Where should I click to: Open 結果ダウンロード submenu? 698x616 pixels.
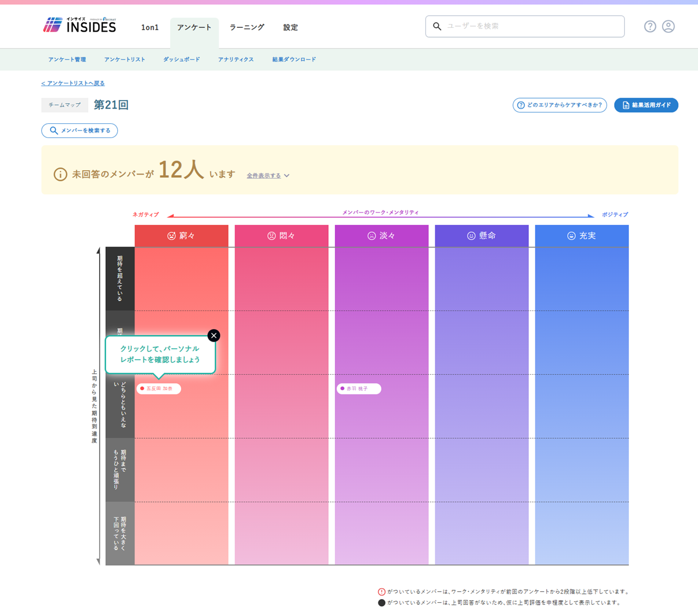(x=294, y=59)
